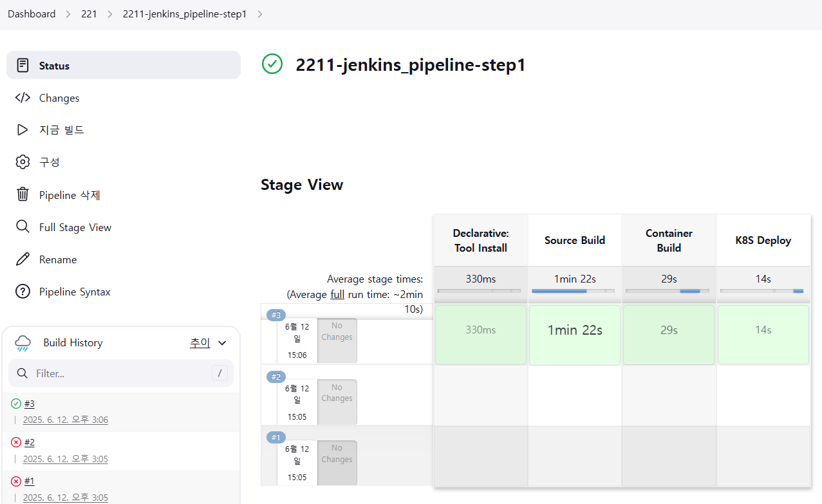Click the play icon next to 지금 빌드
This screenshot has height=504, width=822.
tap(23, 130)
